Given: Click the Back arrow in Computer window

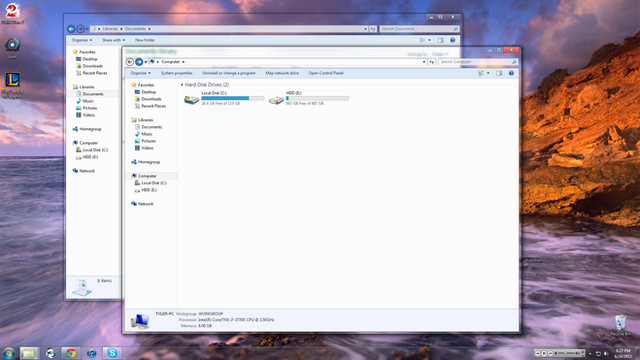Looking at the screenshot, I should [129, 62].
